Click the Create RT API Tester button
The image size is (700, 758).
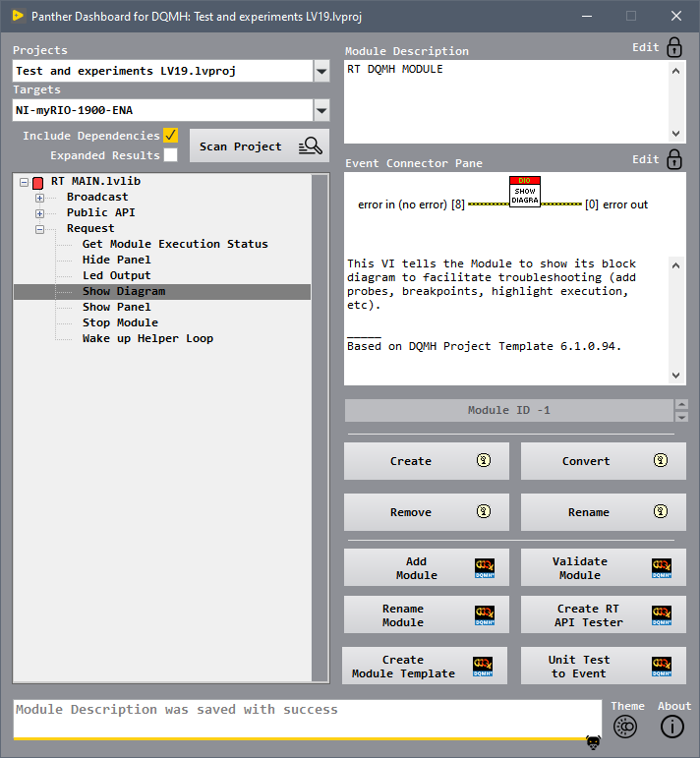coord(604,614)
